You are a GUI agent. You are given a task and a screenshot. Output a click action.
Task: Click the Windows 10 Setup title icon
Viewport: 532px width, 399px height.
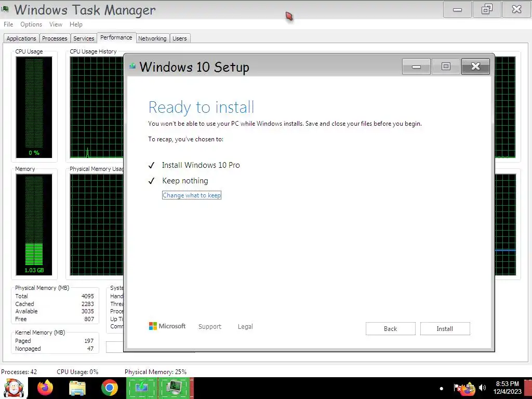coord(132,66)
